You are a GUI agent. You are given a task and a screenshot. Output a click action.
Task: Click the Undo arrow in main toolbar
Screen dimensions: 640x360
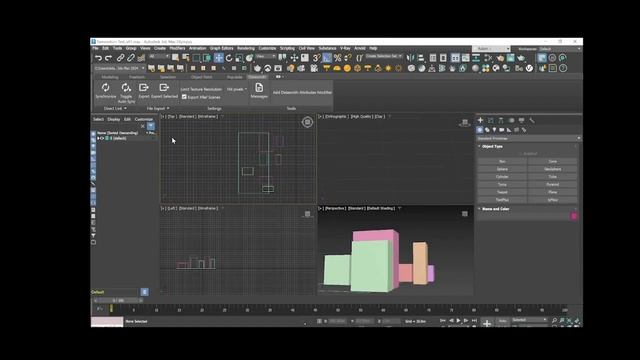pos(98,58)
